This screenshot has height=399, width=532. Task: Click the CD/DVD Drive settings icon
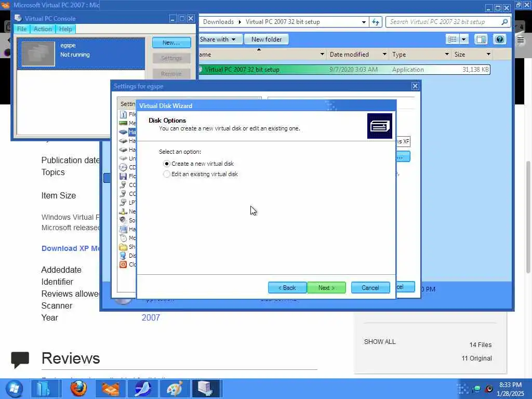(x=123, y=167)
